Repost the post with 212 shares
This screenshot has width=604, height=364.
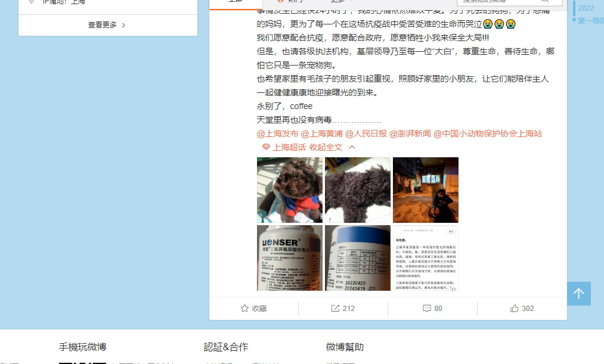[343, 308]
